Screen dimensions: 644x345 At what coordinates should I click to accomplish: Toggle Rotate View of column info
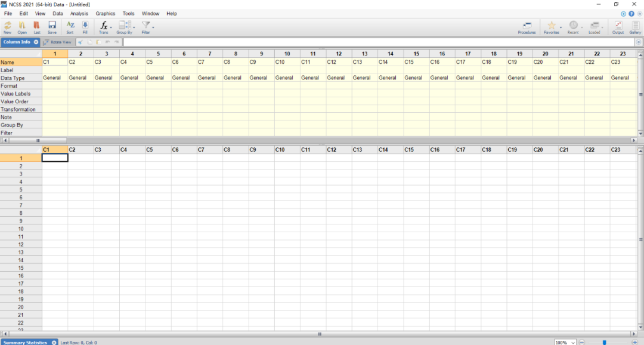(57, 42)
